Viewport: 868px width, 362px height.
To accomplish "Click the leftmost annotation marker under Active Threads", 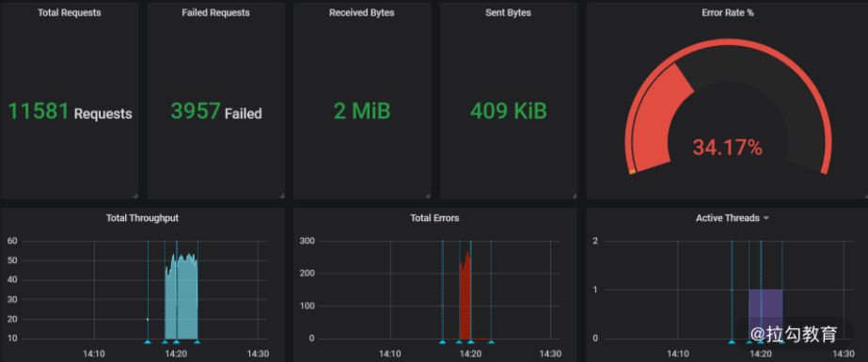I will 732,342.
